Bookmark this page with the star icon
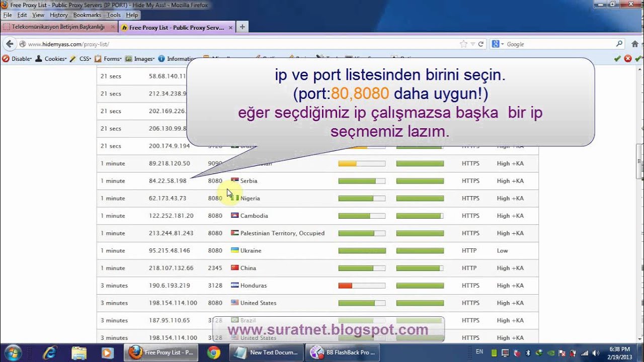This screenshot has width=644, height=362. tap(463, 44)
